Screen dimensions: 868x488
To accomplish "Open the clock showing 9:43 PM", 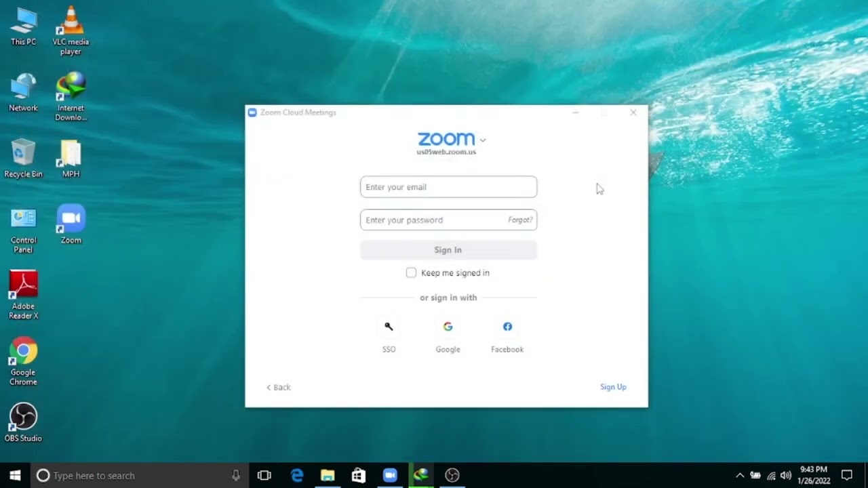I will pos(814,475).
